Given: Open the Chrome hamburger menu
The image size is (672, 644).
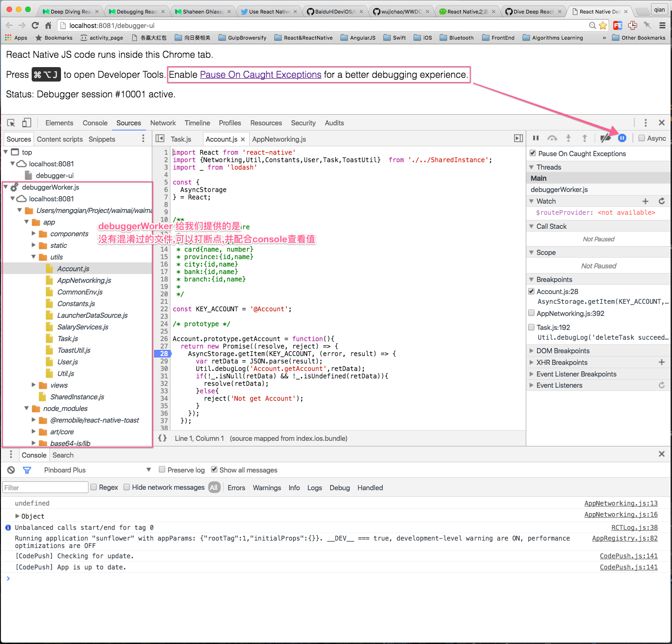Looking at the screenshot, I should pyautogui.click(x=662, y=25).
